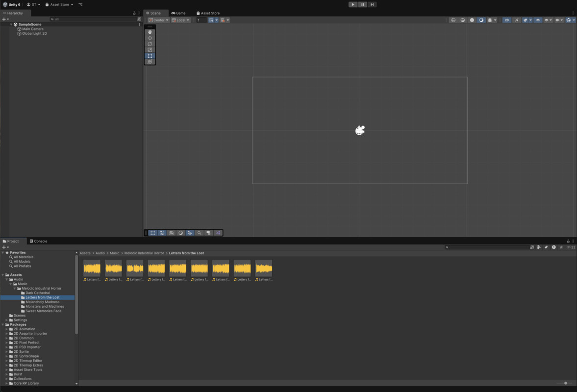This screenshot has height=392, width=577.
Task: Open the Asset Store dropdown in top bar
Action: coord(59,4)
